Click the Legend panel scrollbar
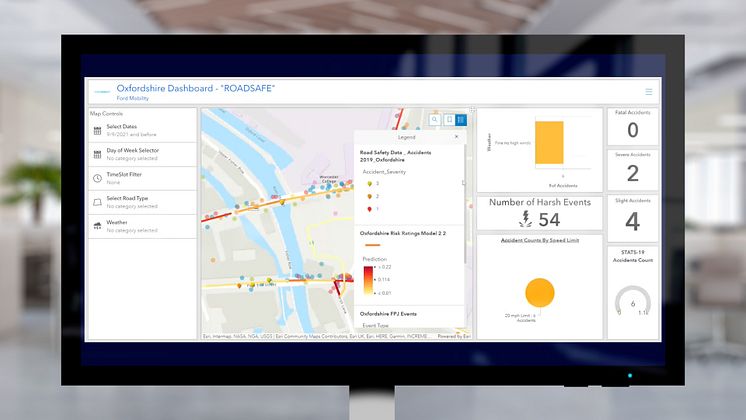This screenshot has width=746, height=420. pos(465,202)
